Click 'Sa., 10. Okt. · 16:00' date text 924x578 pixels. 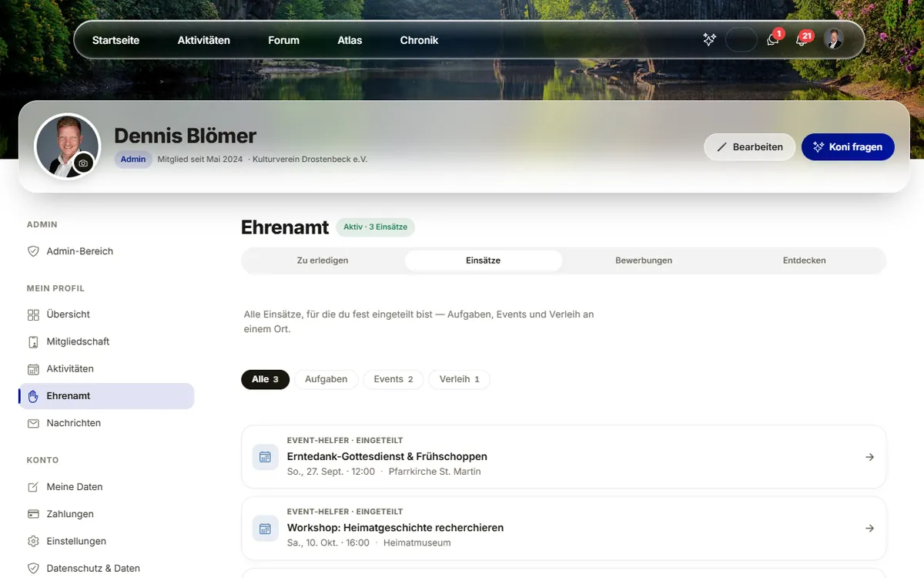tap(328, 543)
